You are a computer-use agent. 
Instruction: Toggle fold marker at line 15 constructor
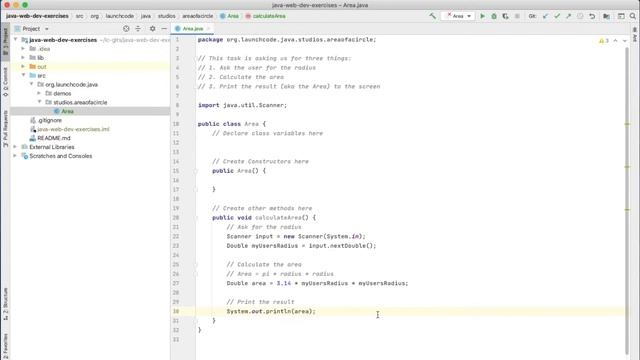[x=196, y=171]
